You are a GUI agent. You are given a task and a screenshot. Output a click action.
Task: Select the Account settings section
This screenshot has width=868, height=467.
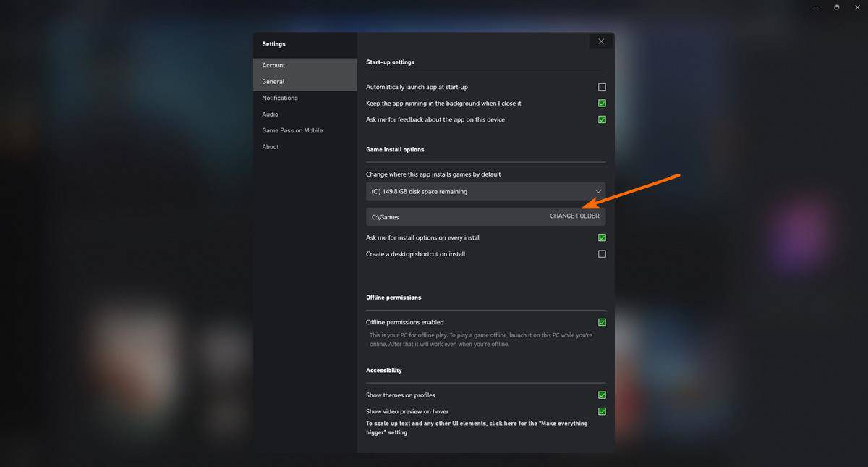[x=273, y=65]
